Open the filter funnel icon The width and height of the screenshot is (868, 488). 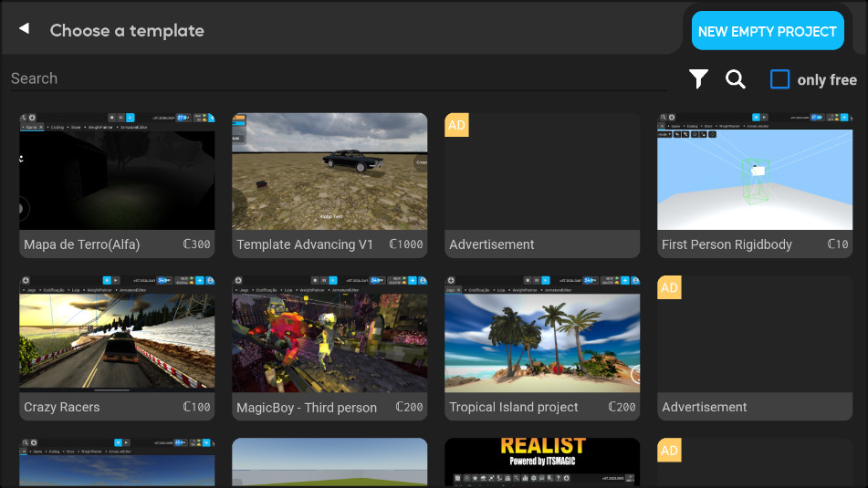pyautogui.click(x=698, y=79)
